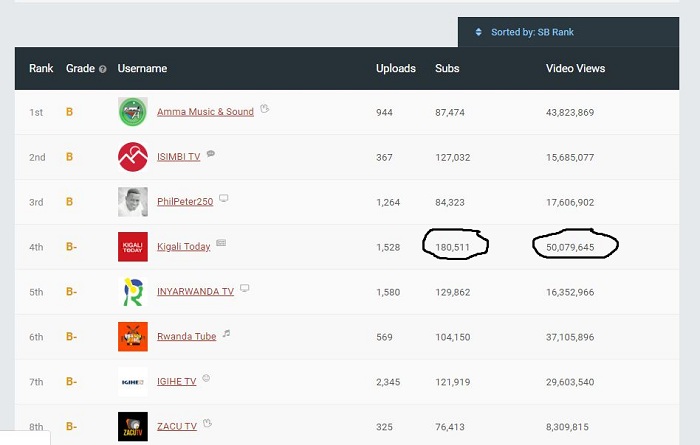This screenshot has height=445, width=700.
Task: Open the ISIMBI TV channel link
Action: [179, 157]
